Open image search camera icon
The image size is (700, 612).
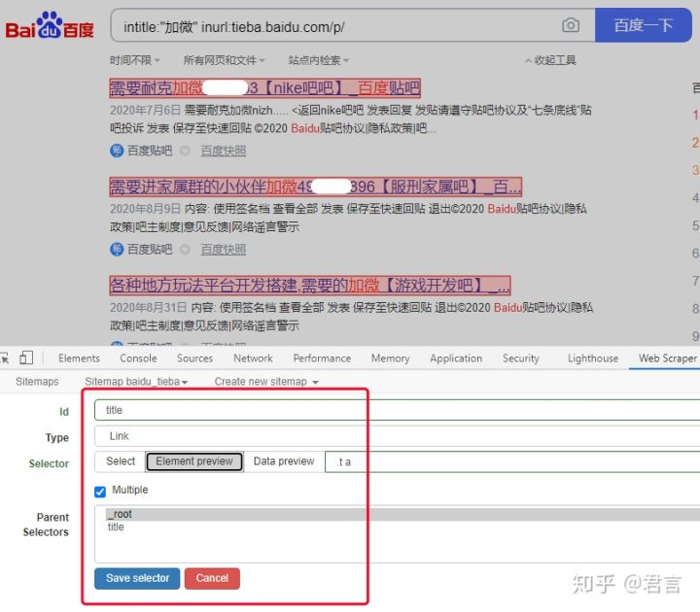pos(571,25)
